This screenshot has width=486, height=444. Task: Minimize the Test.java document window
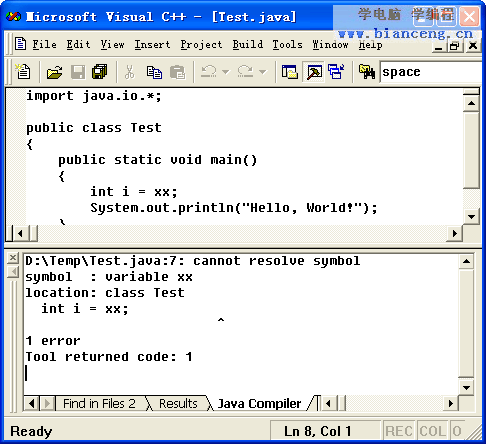(x=439, y=46)
